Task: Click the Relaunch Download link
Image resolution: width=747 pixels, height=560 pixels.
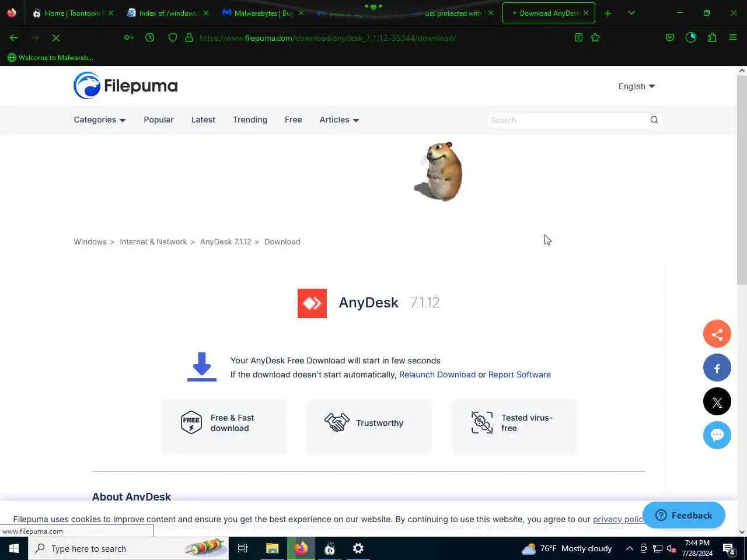Action: coord(437,374)
